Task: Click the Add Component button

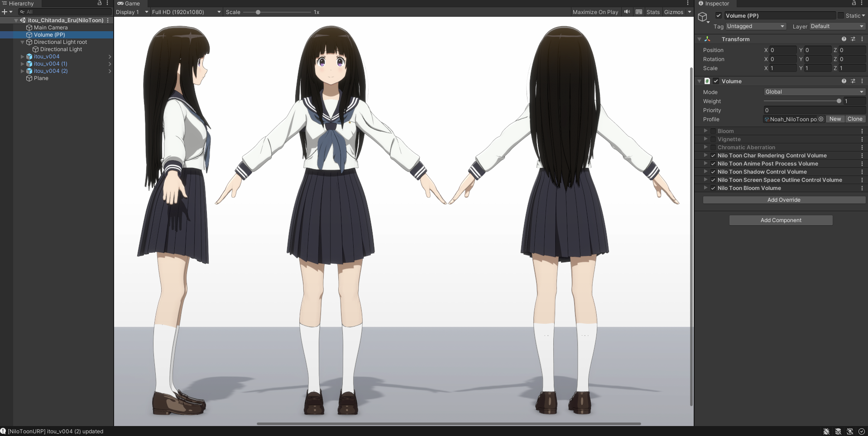Action: pyautogui.click(x=781, y=220)
